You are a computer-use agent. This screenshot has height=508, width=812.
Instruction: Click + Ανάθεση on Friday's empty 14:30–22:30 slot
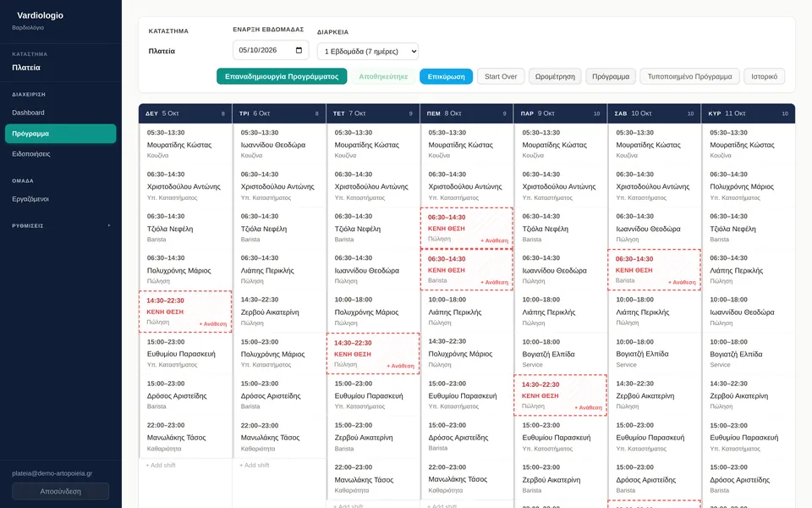(588, 407)
